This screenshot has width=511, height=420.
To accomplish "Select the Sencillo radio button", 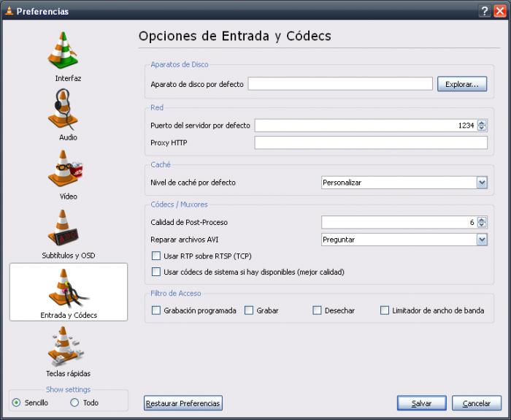I will [x=16, y=402].
